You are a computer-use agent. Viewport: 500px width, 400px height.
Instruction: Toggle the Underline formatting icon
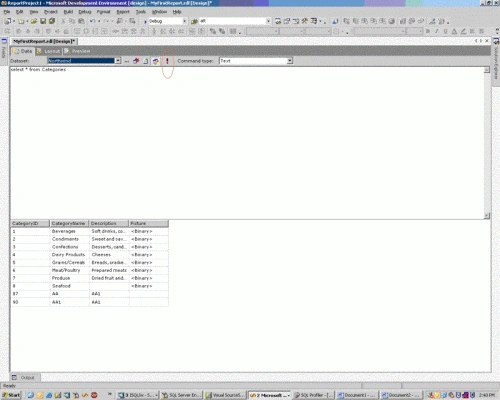445,31
